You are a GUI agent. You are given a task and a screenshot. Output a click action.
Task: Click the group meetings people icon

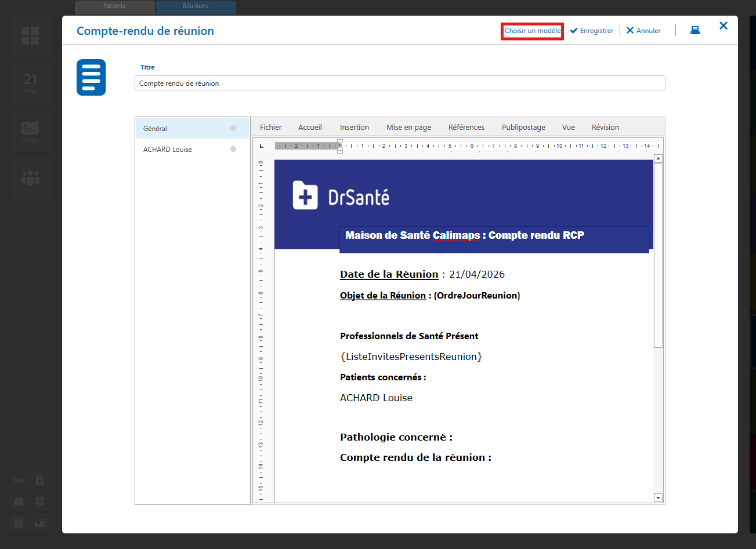click(30, 179)
